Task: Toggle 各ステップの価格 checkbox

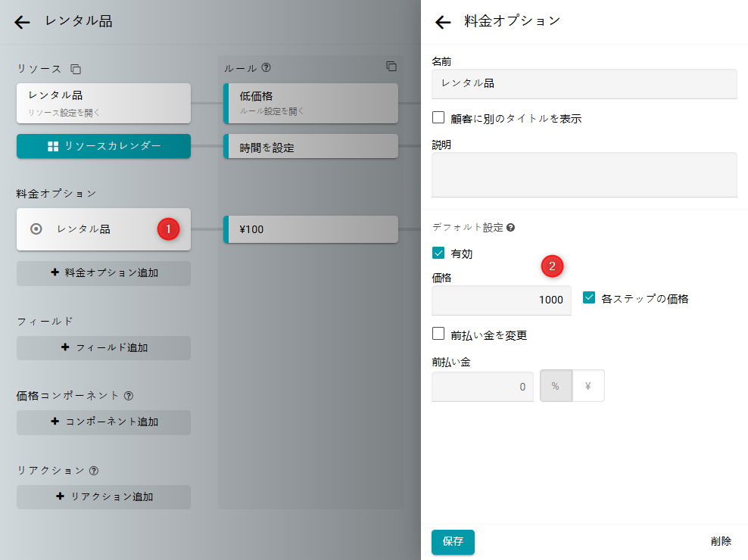Action: (x=589, y=297)
